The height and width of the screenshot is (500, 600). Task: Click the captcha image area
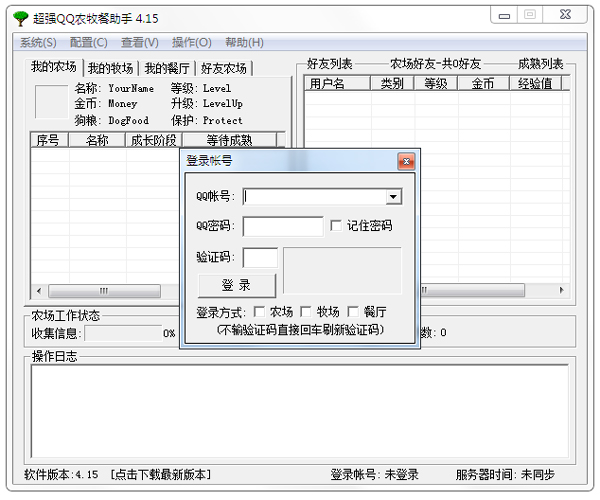pos(342,270)
